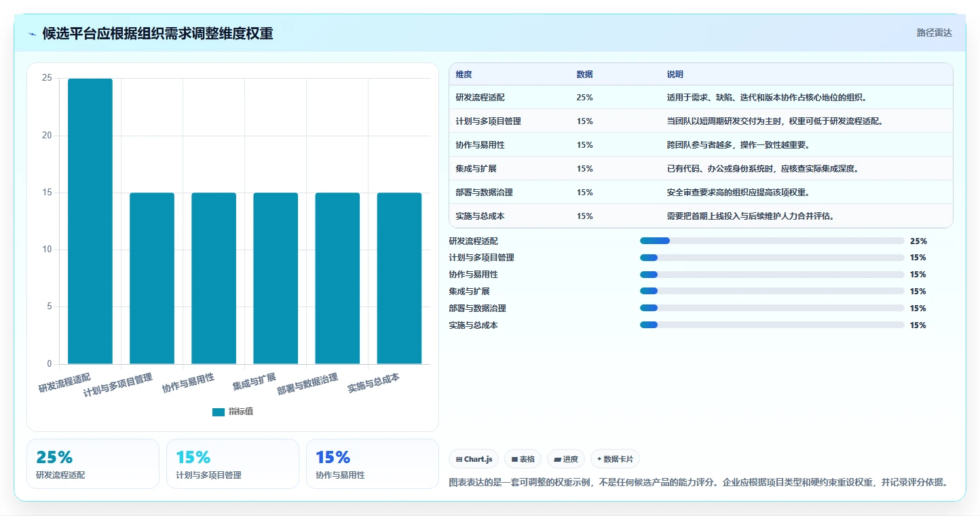Click the 计划与多项目管理 progress bar
This screenshot has width=980, height=516.
pos(772,258)
